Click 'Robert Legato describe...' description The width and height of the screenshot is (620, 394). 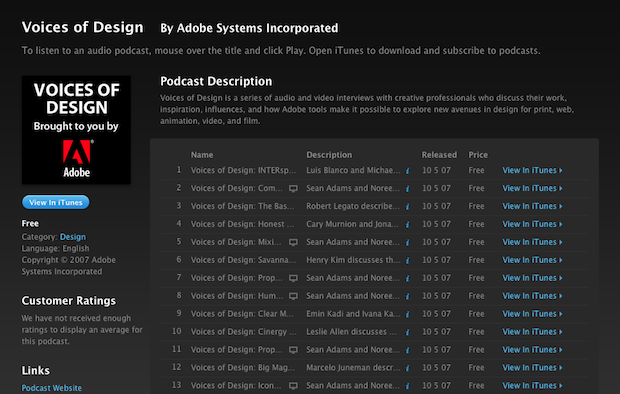click(x=353, y=206)
